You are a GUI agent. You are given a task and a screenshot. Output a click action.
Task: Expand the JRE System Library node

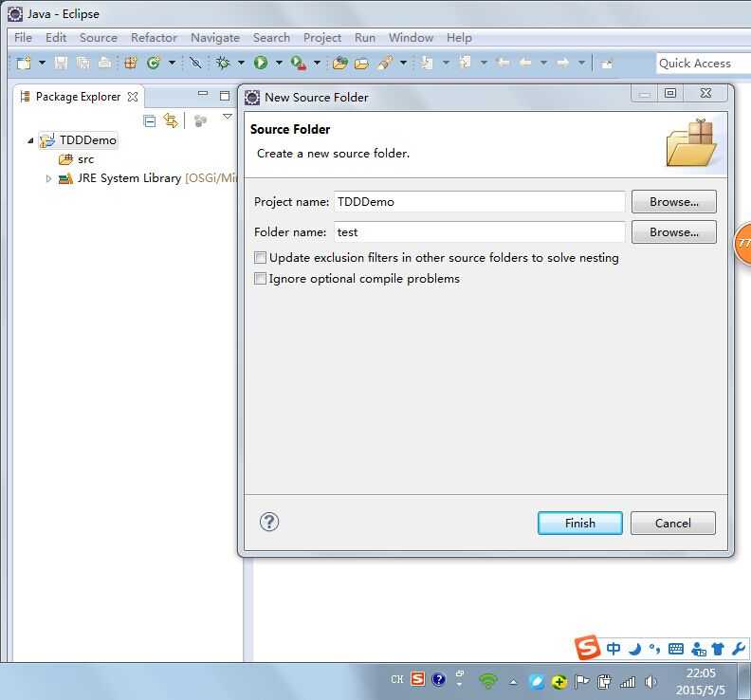[48, 178]
